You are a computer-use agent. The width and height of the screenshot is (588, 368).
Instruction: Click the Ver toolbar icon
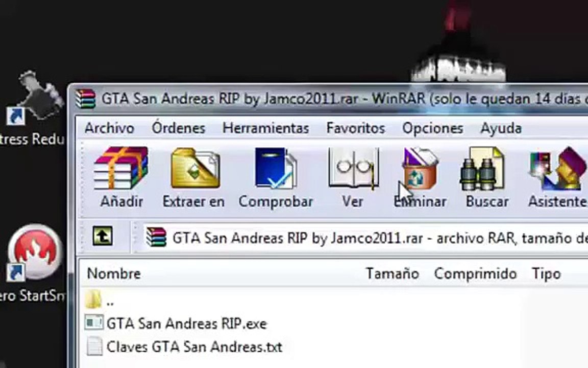pos(354,168)
